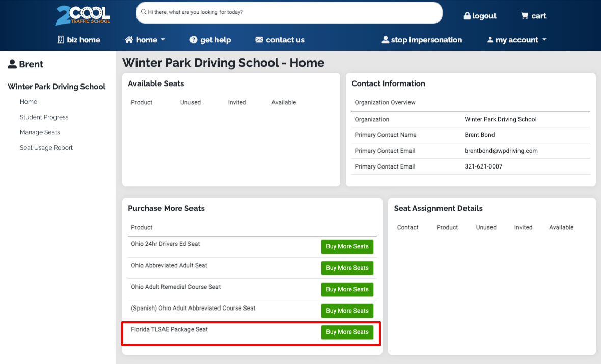Buy more Ohio 24hr Drivers Ed seats

tap(347, 246)
